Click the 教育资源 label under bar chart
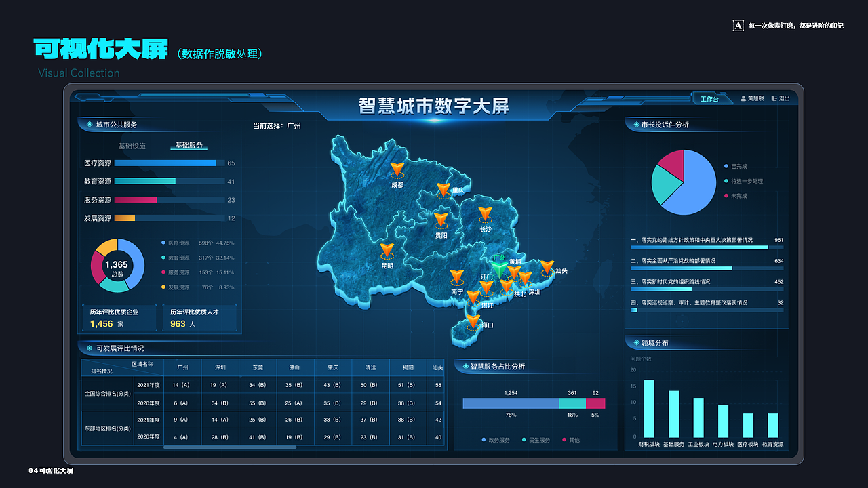The height and width of the screenshot is (488, 868). tap(773, 445)
